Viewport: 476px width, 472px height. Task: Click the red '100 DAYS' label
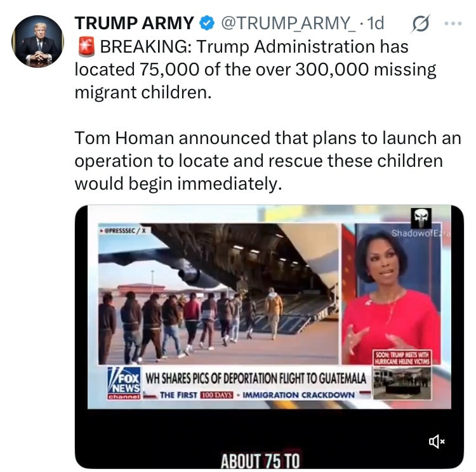[x=217, y=395]
